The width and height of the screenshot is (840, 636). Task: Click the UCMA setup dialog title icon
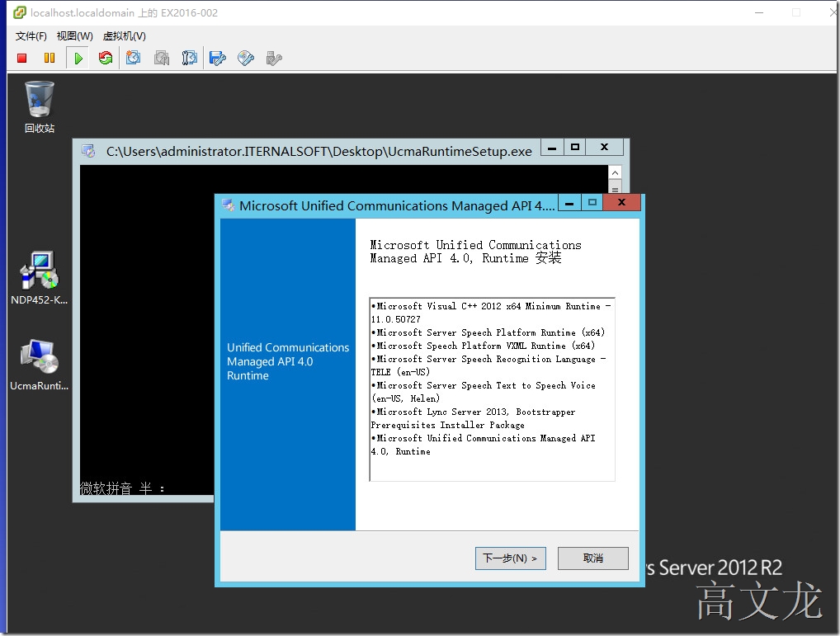(229, 205)
